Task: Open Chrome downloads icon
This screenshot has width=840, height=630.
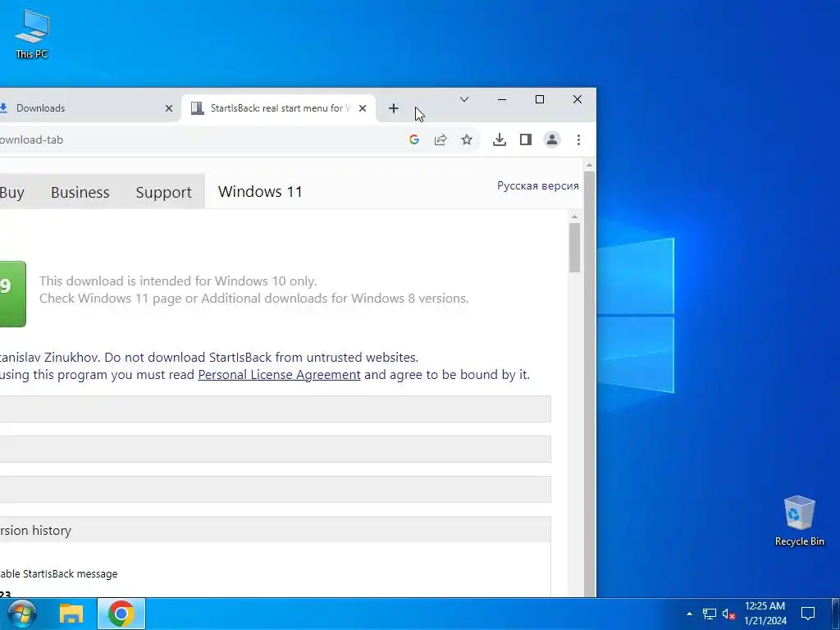Action: pyautogui.click(x=500, y=139)
